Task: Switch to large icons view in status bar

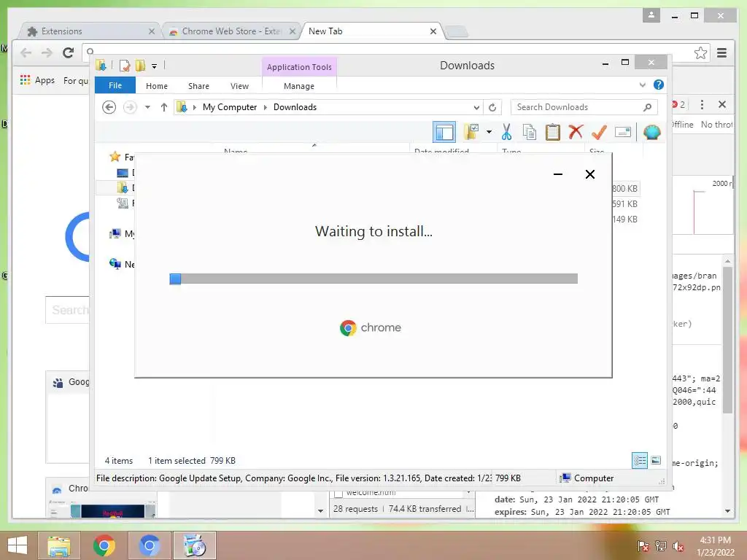Action: (x=656, y=460)
